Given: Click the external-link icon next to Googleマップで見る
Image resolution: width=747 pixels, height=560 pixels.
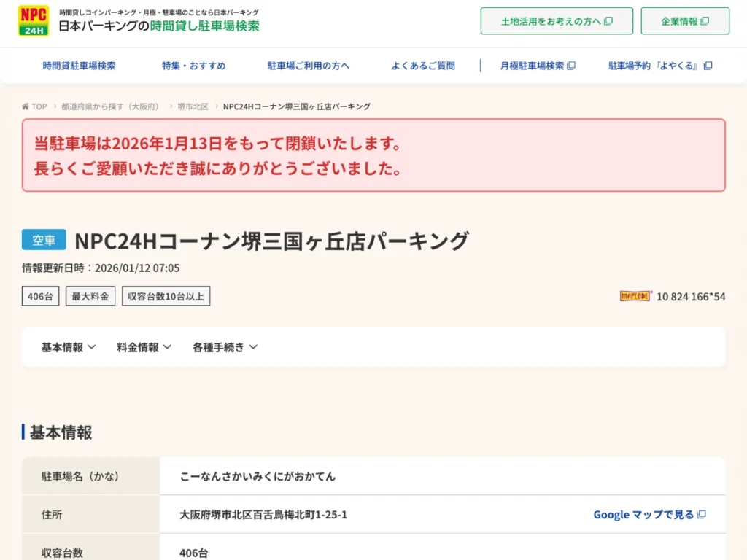Looking at the screenshot, I should (701, 514).
